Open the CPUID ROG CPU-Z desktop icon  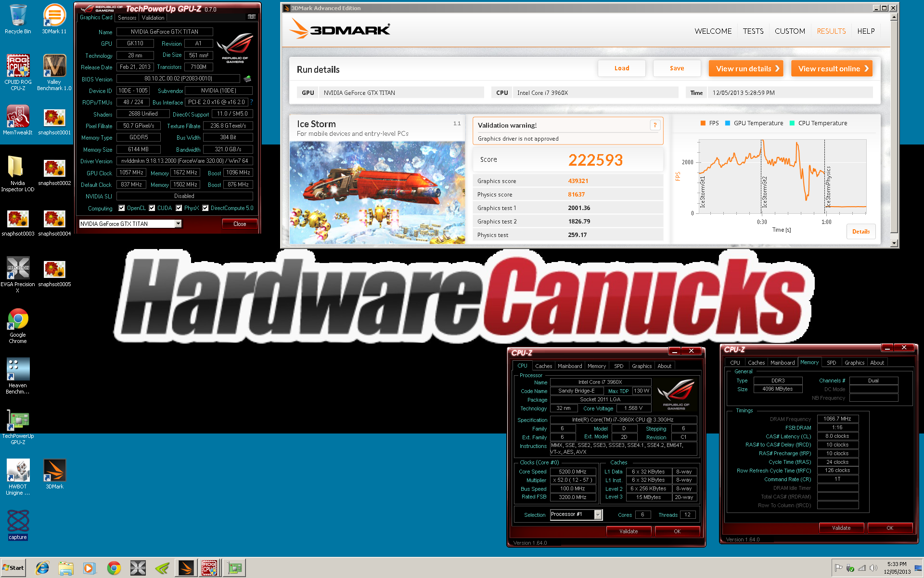18,72
